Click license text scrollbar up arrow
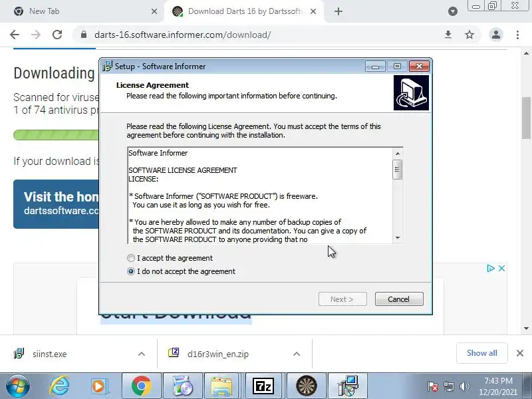This screenshot has height=399, width=532. pos(398,154)
